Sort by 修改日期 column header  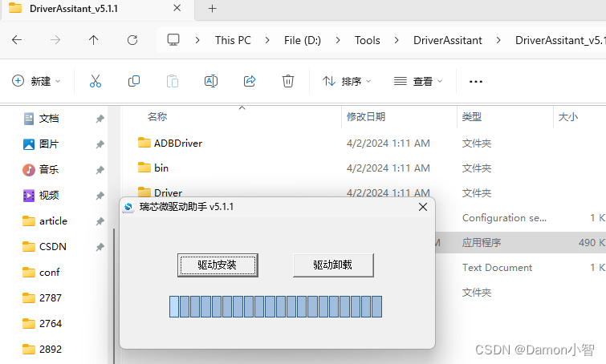coord(366,116)
